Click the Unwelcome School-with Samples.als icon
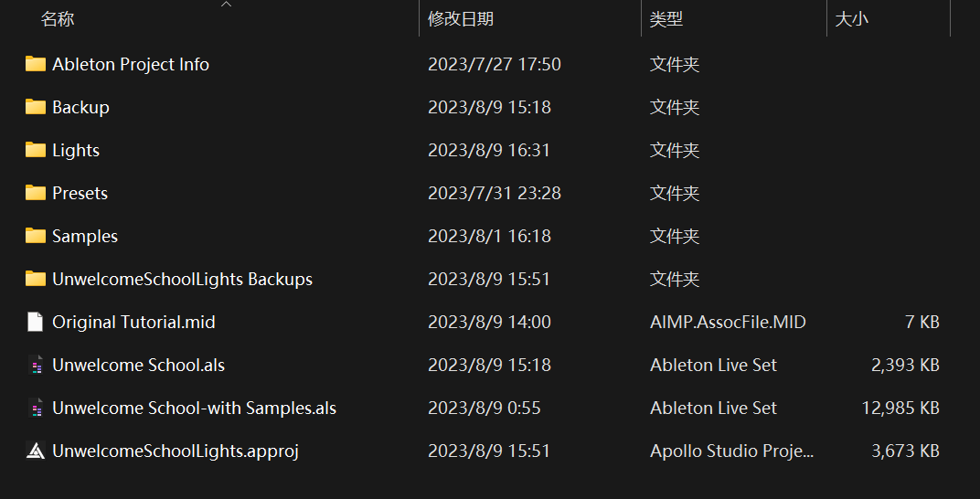The width and height of the screenshot is (980, 499). (36, 408)
